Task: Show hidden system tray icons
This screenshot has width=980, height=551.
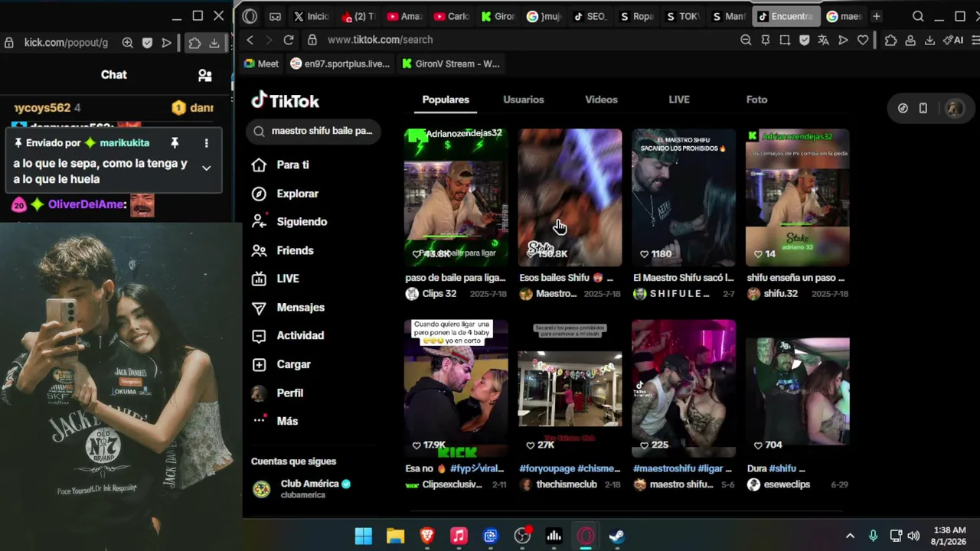Action: pos(850,536)
